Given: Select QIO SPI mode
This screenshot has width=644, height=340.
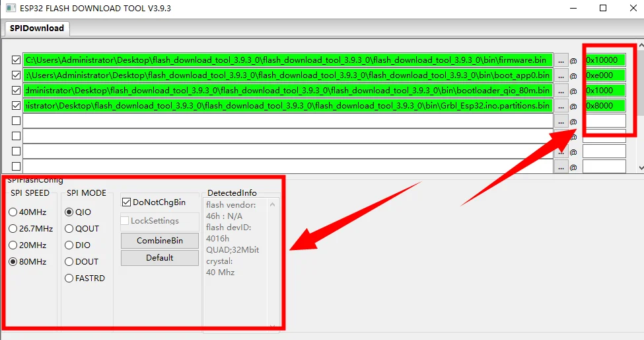Looking at the screenshot, I should coord(78,212).
